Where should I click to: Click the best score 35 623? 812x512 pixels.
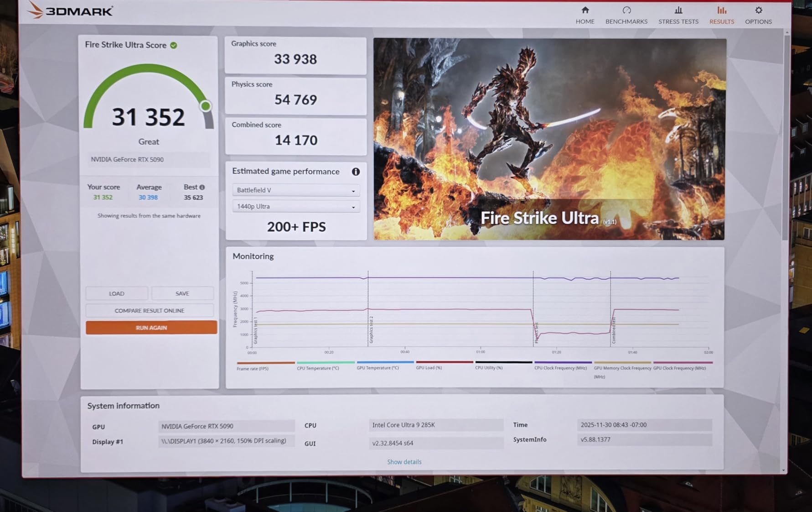(x=193, y=198)
